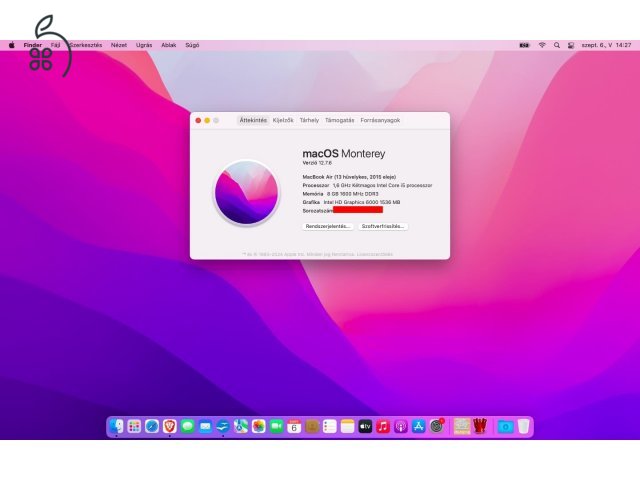640x480 pixels.
Task: Click the Grafika Intel HD Graphics 6000 line
Action: (x=351, y=202)
